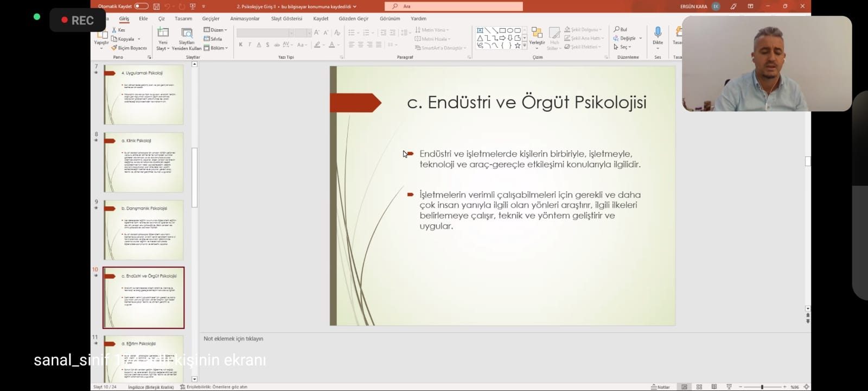Open font color A swatch

point(331,45)
